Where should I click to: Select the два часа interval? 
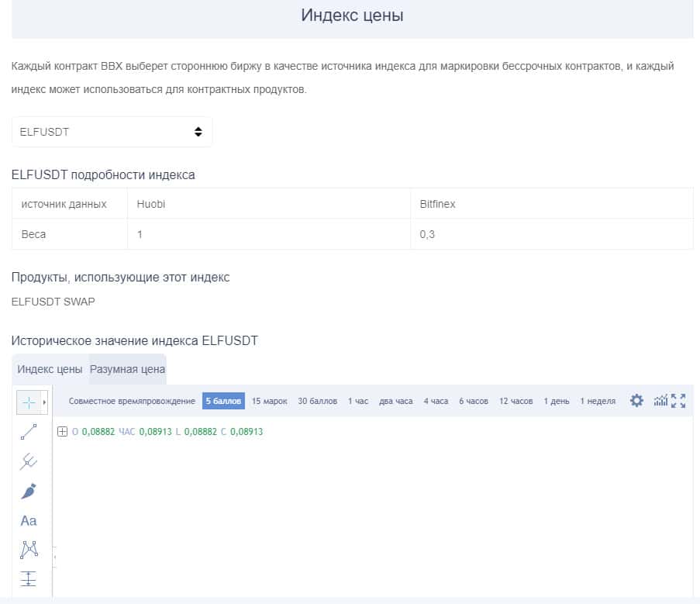click(x=396, y=401)
